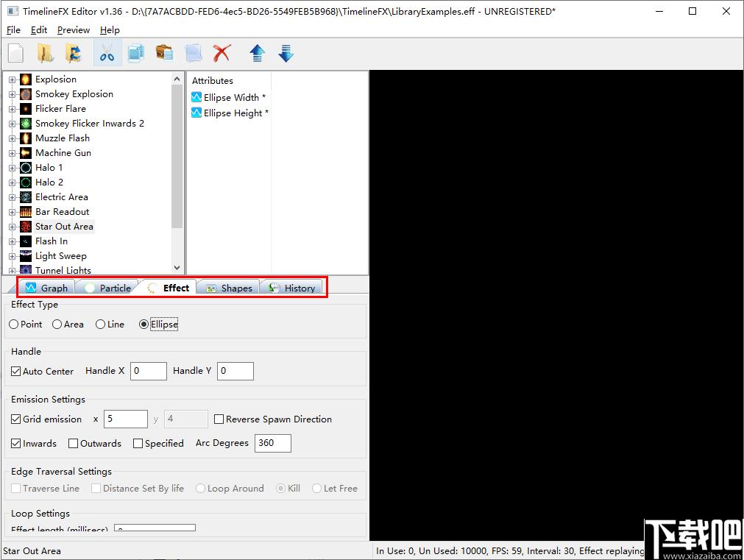Click the Flicker Flare thumbnail icon
The image size is (744, 560).
click(26, 109)
